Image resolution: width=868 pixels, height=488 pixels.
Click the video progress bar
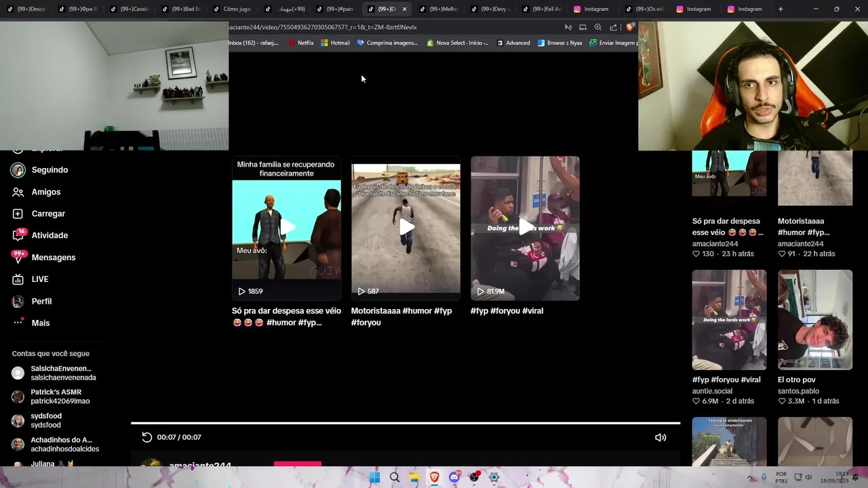(406, 423)
